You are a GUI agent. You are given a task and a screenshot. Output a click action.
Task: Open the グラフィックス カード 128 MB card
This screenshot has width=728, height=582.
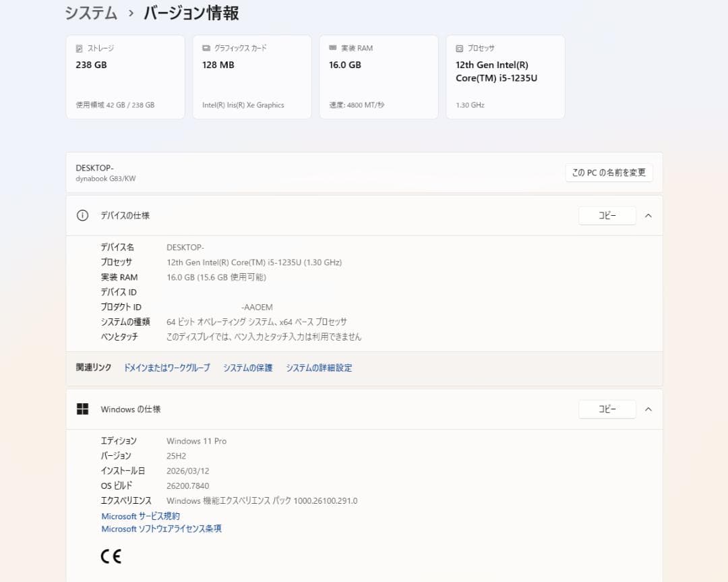click(252, 77)
